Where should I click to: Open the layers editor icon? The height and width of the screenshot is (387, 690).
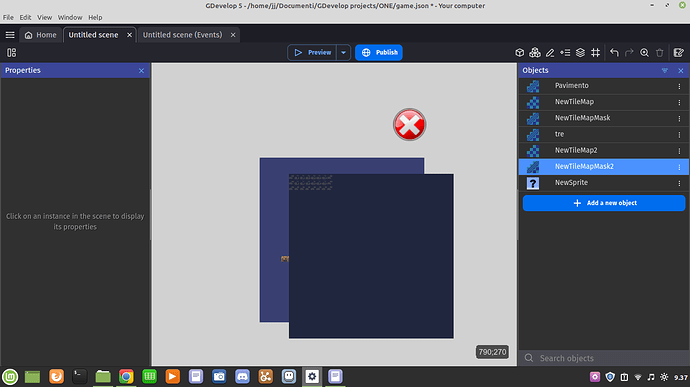(580, 52)
